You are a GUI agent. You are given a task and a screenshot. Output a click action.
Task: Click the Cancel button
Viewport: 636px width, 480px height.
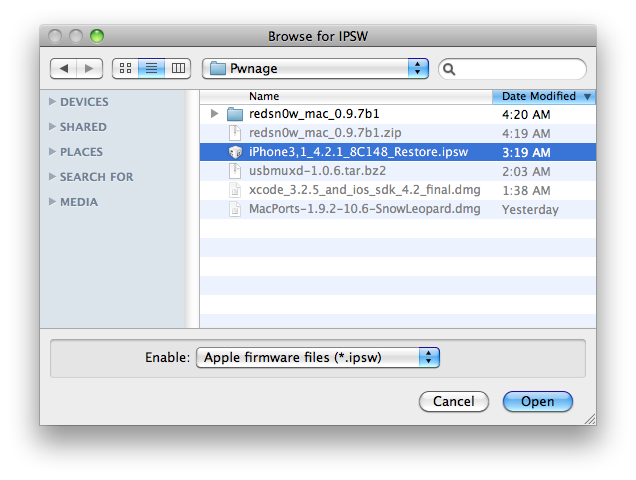click(x=453, y=401)
